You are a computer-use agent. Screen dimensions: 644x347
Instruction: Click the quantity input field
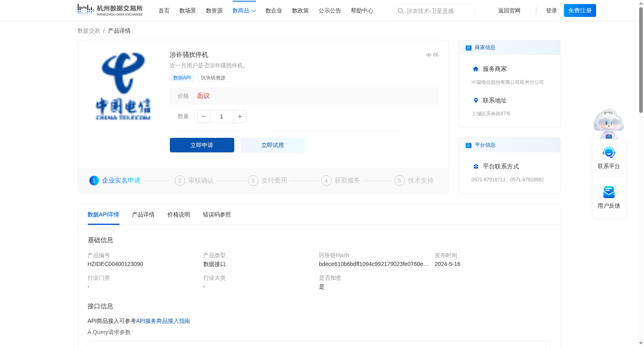(x=221, y=116)
